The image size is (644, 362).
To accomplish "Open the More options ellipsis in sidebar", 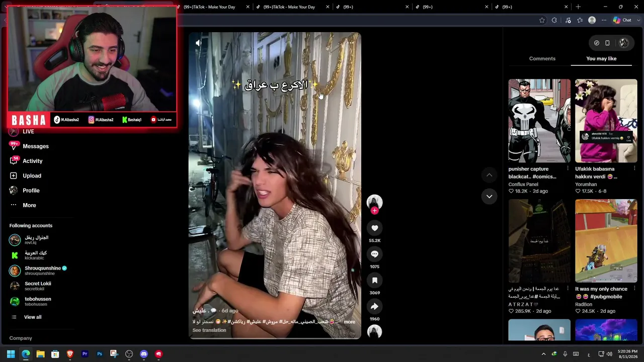I will tap(14, 205).
